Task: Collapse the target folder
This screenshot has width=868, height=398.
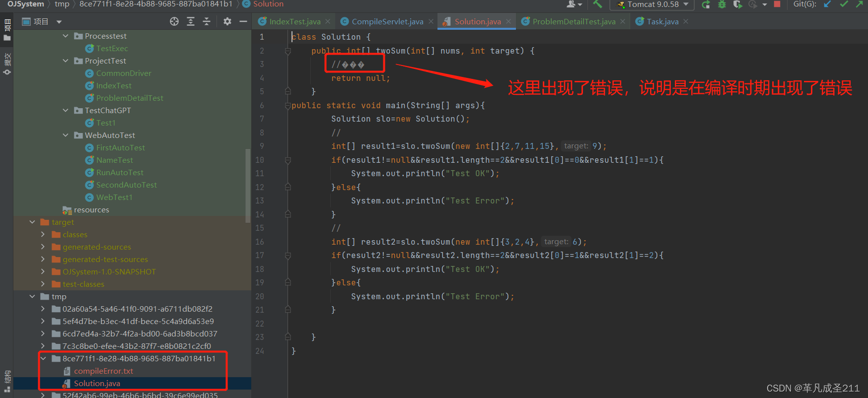Action: 32,222
